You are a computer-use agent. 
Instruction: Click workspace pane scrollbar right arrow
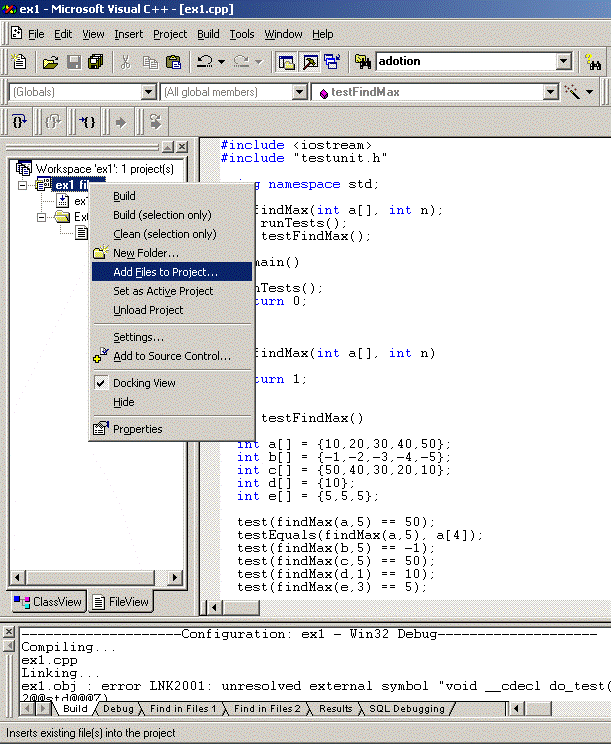[x=174, y=577]
